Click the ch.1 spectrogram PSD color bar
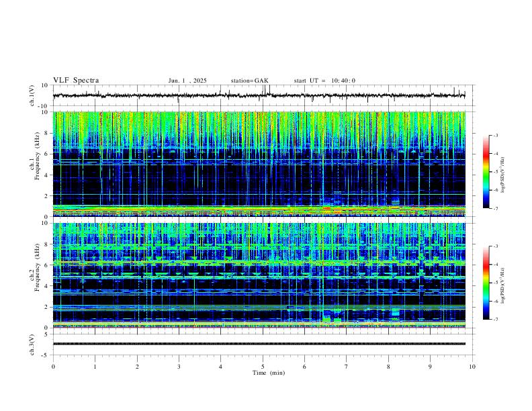The height and width of the screenshot is (411, 532). pyautogui.click(x=486, y=172)
